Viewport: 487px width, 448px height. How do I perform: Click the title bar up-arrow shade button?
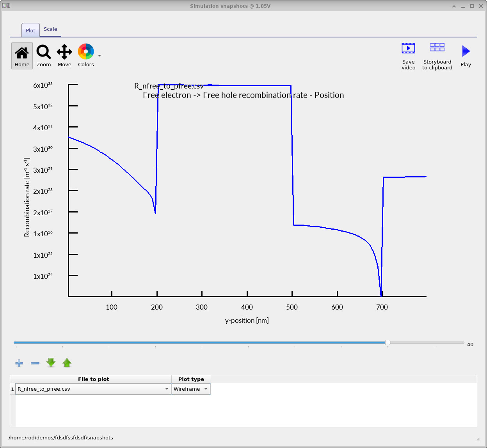click(454, 6)
